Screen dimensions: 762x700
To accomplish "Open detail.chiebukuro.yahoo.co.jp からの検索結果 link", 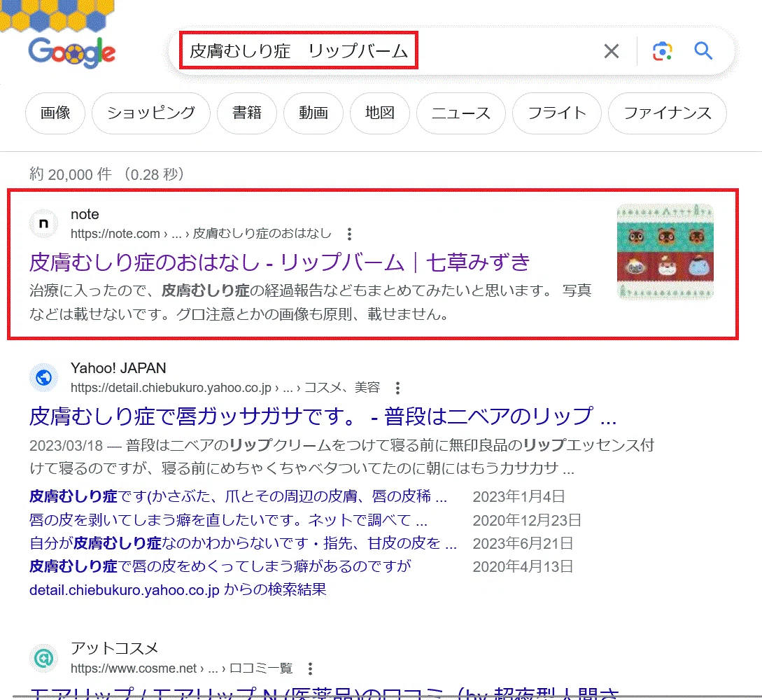I will tap(178, 589).
